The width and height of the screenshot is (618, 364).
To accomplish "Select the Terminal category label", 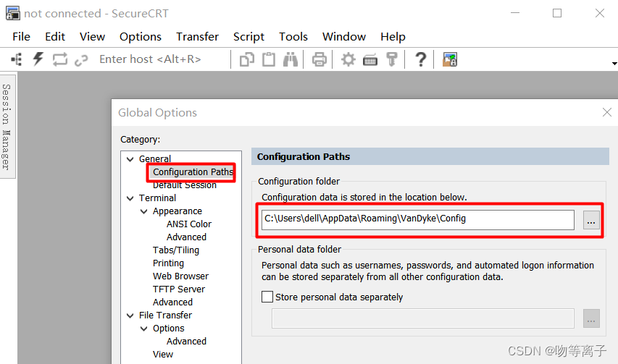I will tap(157, 198).
